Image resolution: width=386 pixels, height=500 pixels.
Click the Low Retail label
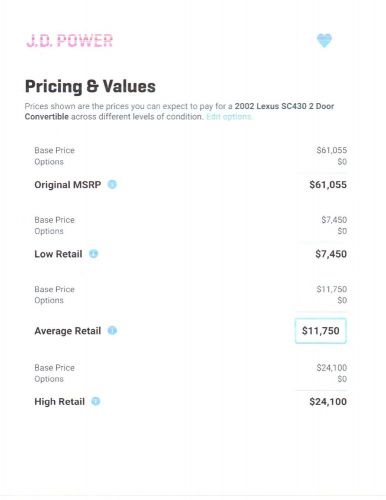[x=58, y=254]
